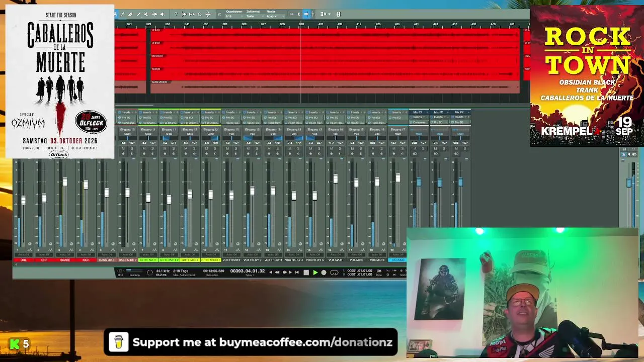This screenshot has height=362, width=644.
Task: Open the Eingang 10 input selector
Action: pyautogui.click(x=127, y=130)
